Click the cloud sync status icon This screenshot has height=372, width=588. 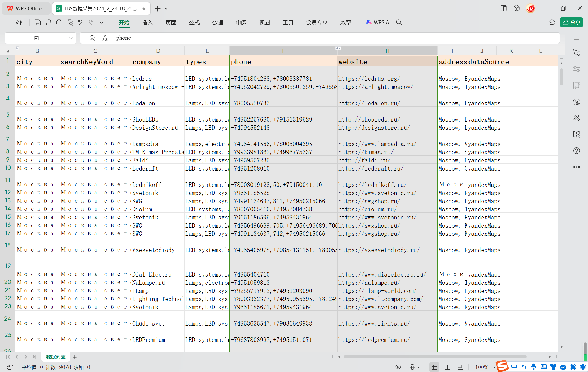click(x=552, y=23)
